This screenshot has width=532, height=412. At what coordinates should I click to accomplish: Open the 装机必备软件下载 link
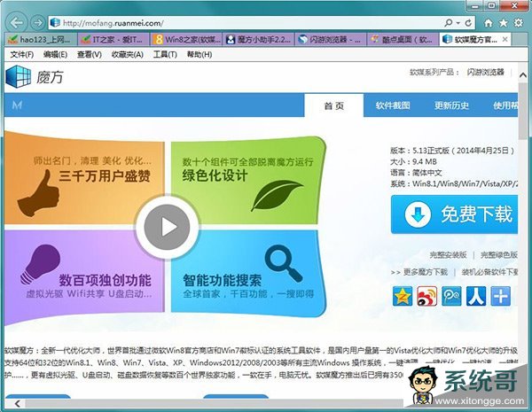pyautogui.click(x=489, y=272)
